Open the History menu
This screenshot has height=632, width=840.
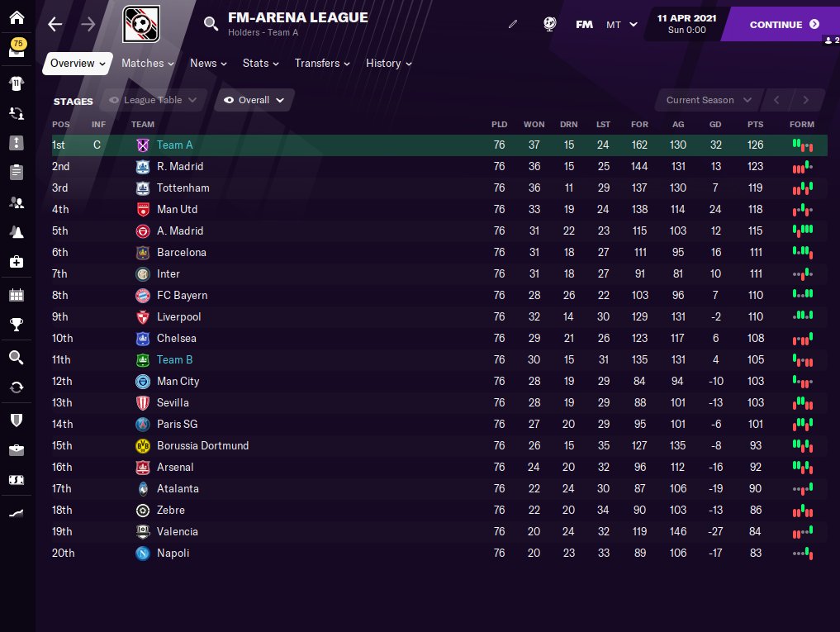(x=388, y=64)
